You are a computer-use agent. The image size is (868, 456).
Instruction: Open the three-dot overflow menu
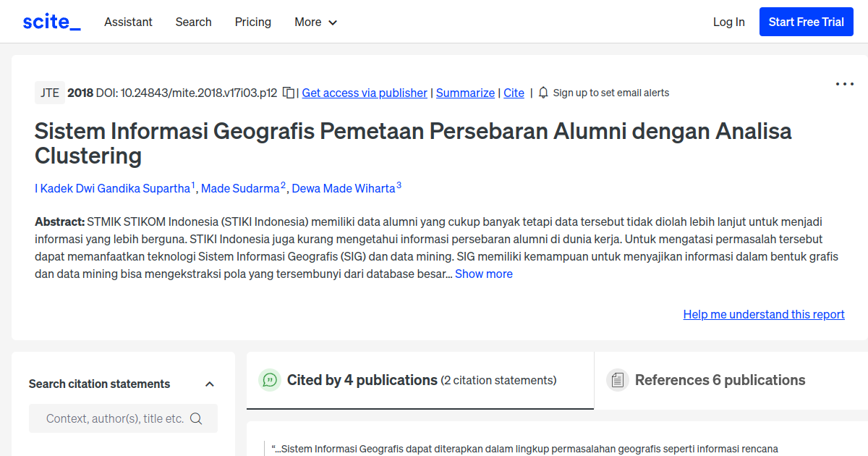coord(844,84)
